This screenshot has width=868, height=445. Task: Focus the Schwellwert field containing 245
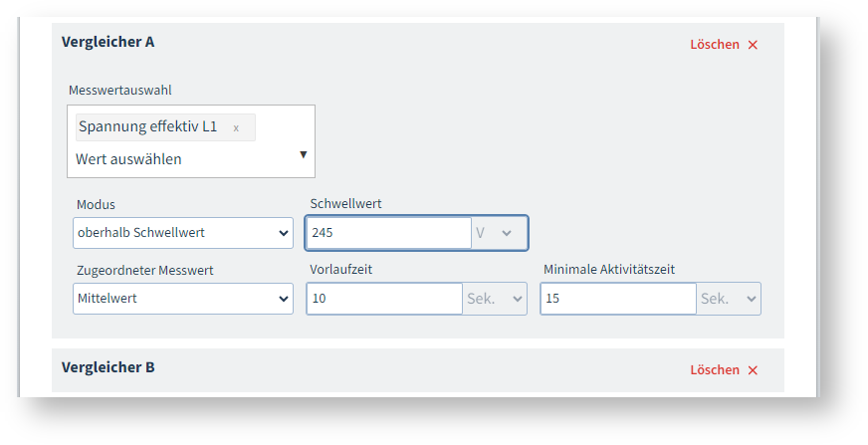(x=388, y=233)
